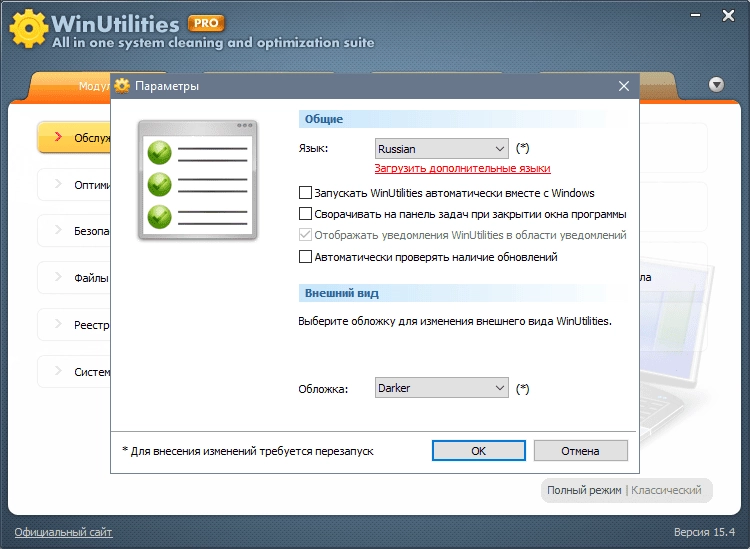Enable Автоматически проверять наличие обновлений
Viewport: 750px width, 549px height.
305,257
